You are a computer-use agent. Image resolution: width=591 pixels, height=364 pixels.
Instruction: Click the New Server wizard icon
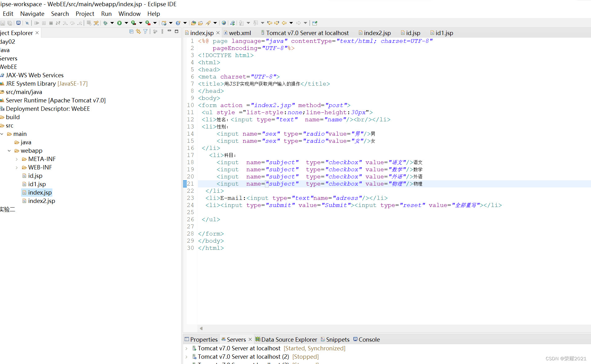(x=164, y=23)
